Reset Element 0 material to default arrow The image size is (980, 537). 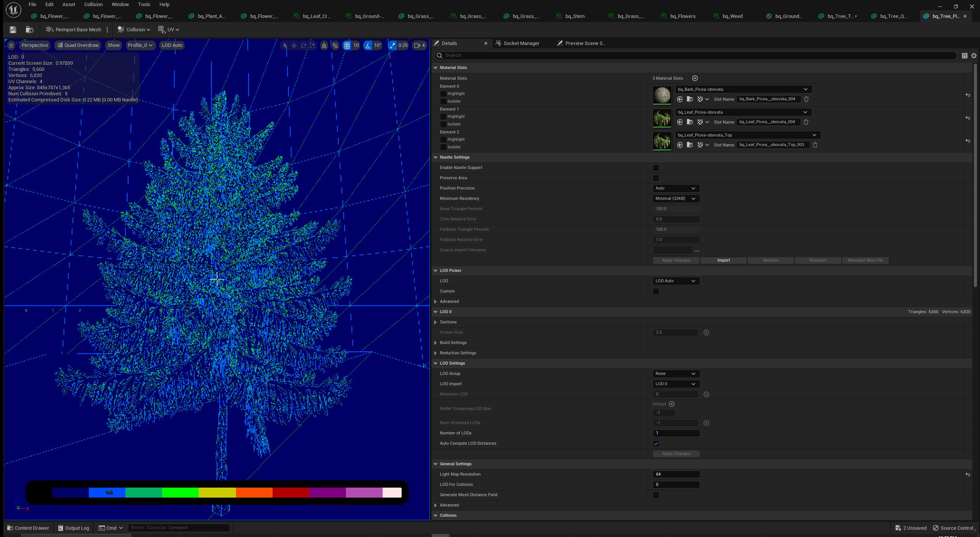point(968,95)
